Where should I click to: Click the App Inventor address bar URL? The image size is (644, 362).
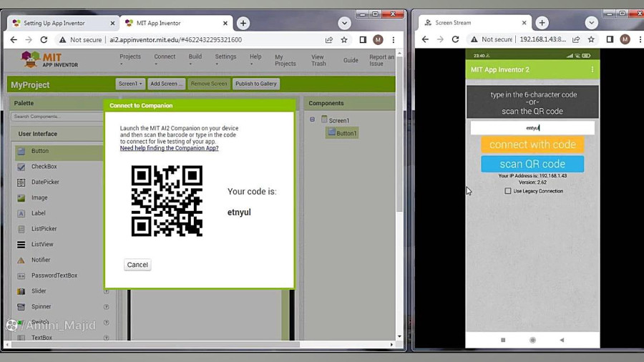[x=175, y=40]
